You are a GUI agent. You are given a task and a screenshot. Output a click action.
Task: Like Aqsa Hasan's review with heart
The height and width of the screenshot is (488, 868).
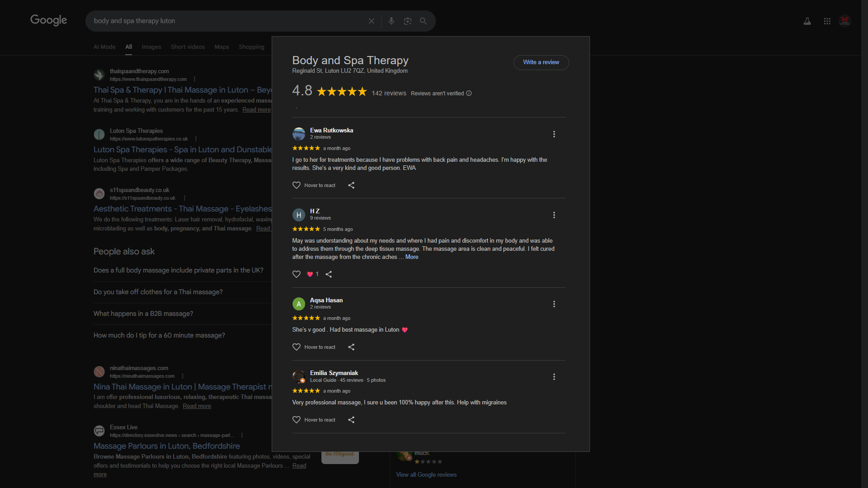(297, 347)
